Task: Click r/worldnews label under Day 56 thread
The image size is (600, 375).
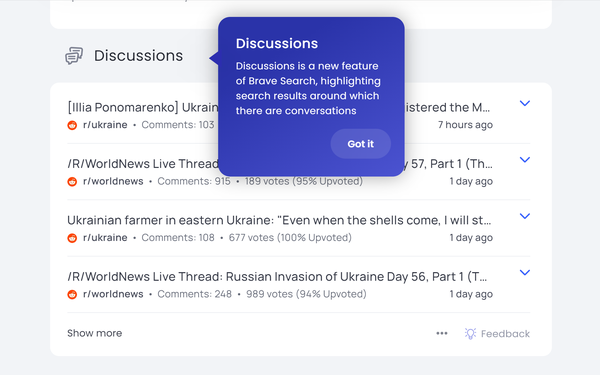Action: pyautogui.click(x=113, y=294)
